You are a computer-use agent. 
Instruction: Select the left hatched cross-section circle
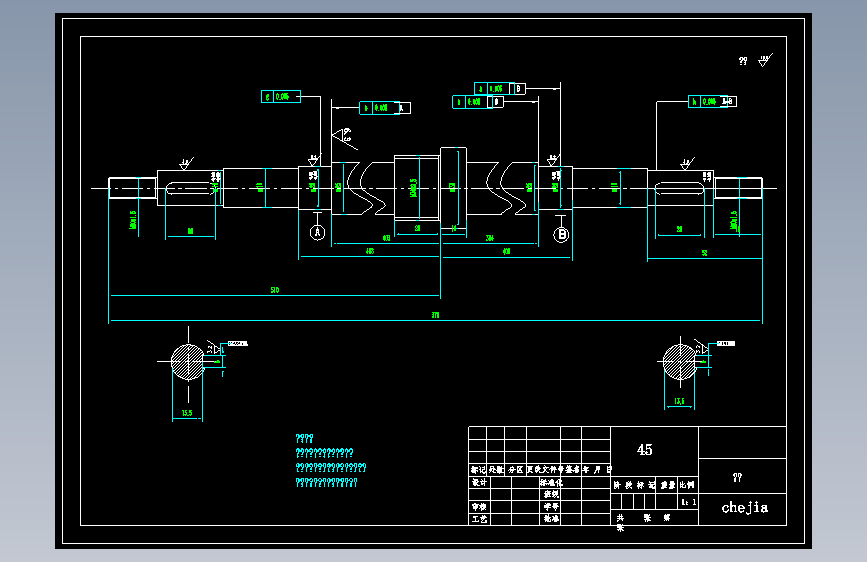tap(188, 362)
